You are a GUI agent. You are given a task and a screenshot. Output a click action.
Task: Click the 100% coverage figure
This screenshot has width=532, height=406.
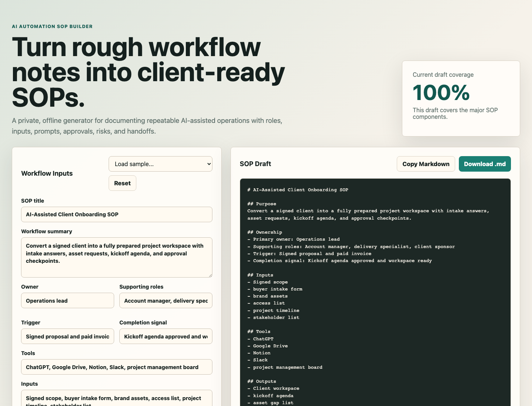[441, 93]
